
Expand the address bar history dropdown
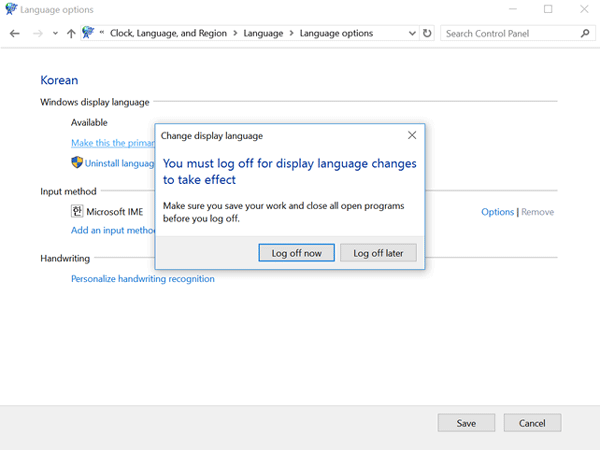413,33
